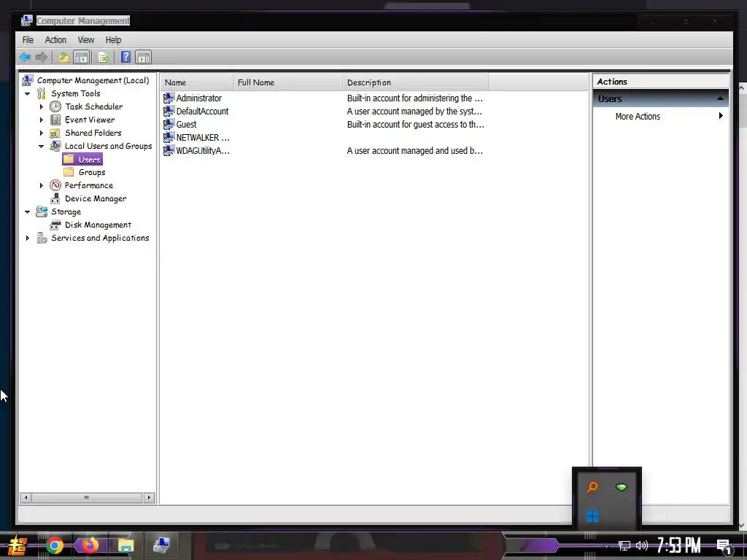Open the View menu

pyautogui.click(x=86, y=40)
